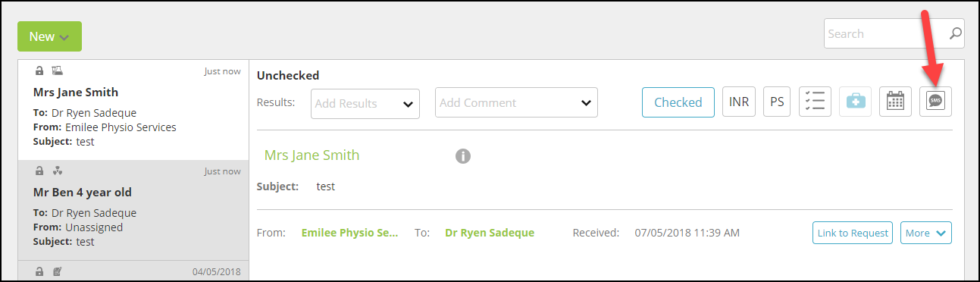Open the Mrs Jane Smith patient link
Viewport: 980px width, 282px height.
point(312,155)
